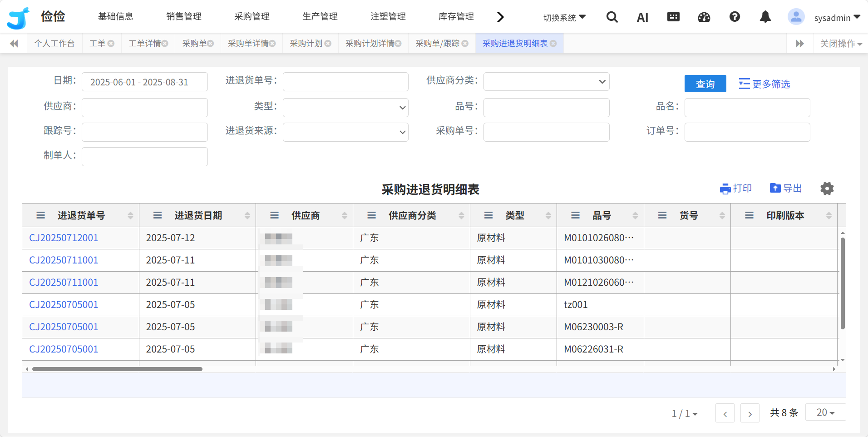The width and height of the screenshot is (868, 437).
Task: Focus the 进退货单号 input field
Action: 345,82
